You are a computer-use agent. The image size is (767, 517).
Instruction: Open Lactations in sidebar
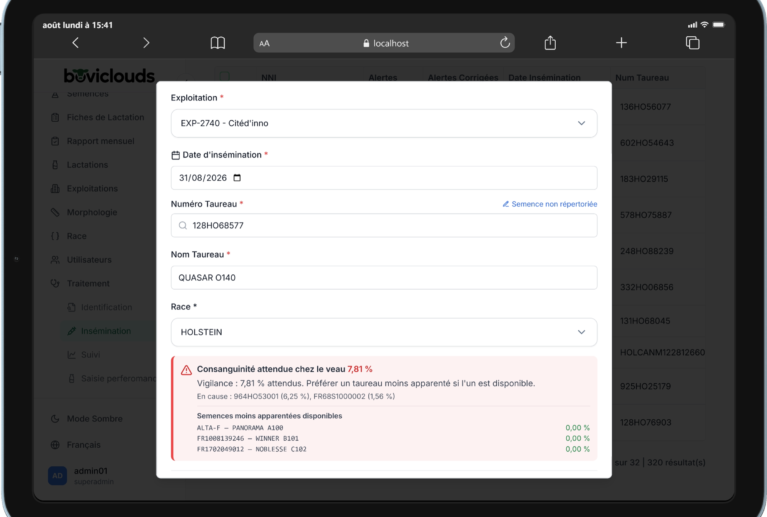coord(79,165)
